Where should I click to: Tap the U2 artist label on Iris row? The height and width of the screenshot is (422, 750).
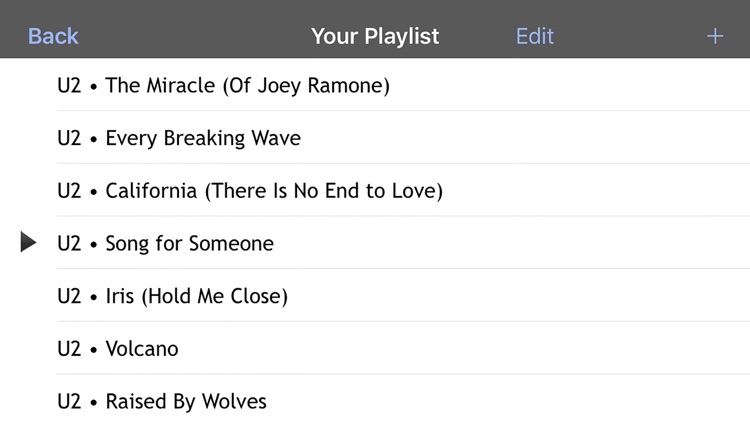[x=69, y=296]
